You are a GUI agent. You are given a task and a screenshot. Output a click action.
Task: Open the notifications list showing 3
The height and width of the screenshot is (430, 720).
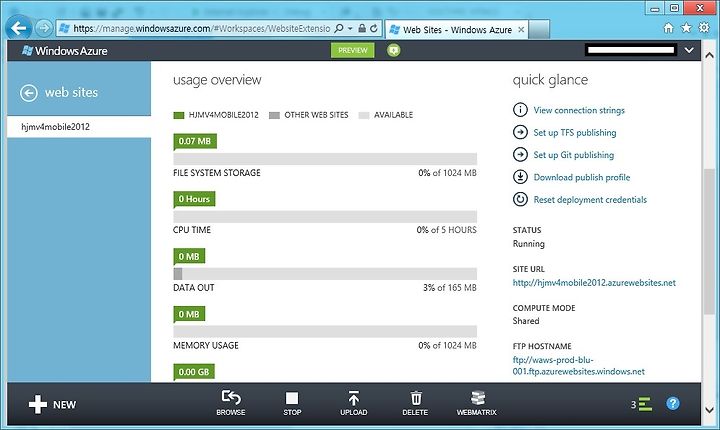[x=641, y=404]
